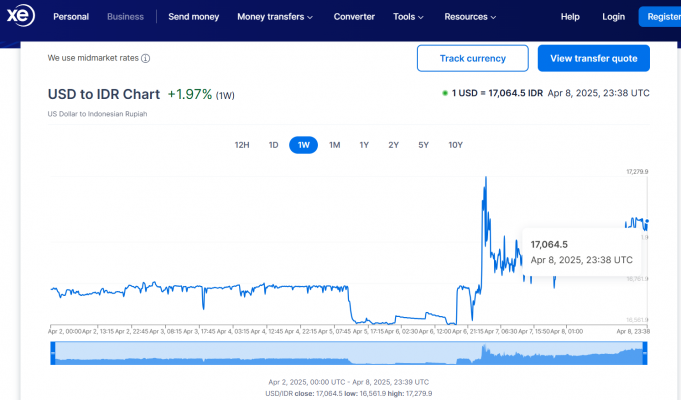The height and width of the screenshot is (400, 681).
Task: Expand the Resources dropdown menu
Action: (470, 17)
